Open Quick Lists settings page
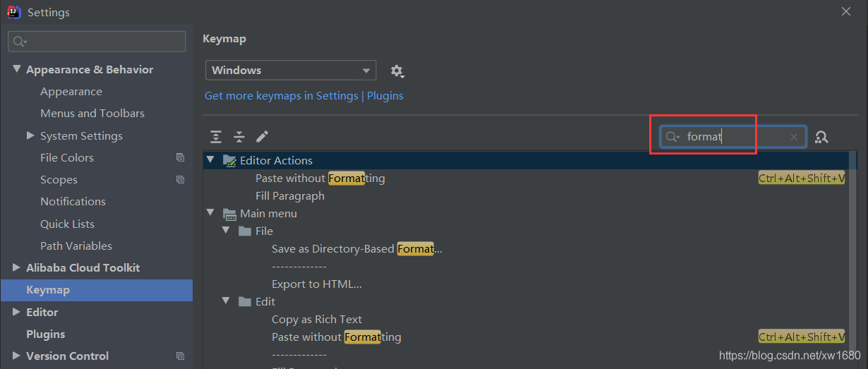Image resolution: width=868 pixels, height=369 pixels. [67, 224]
